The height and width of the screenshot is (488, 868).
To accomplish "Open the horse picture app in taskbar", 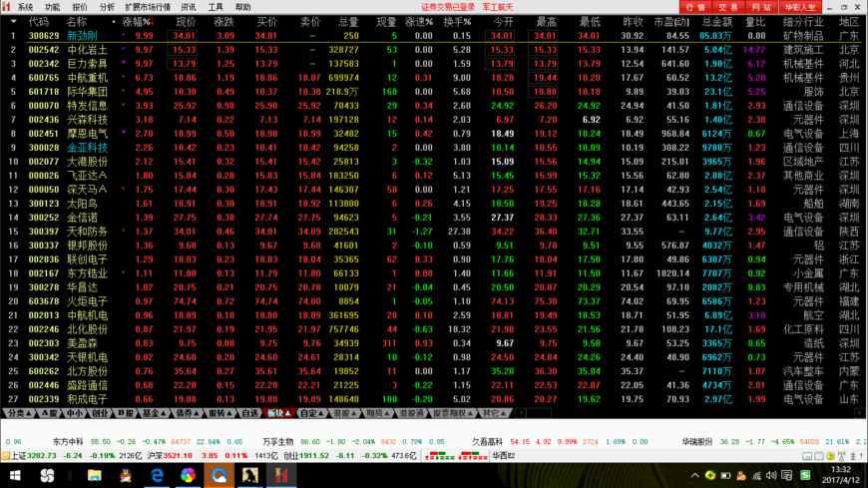I will coord(250,475).
